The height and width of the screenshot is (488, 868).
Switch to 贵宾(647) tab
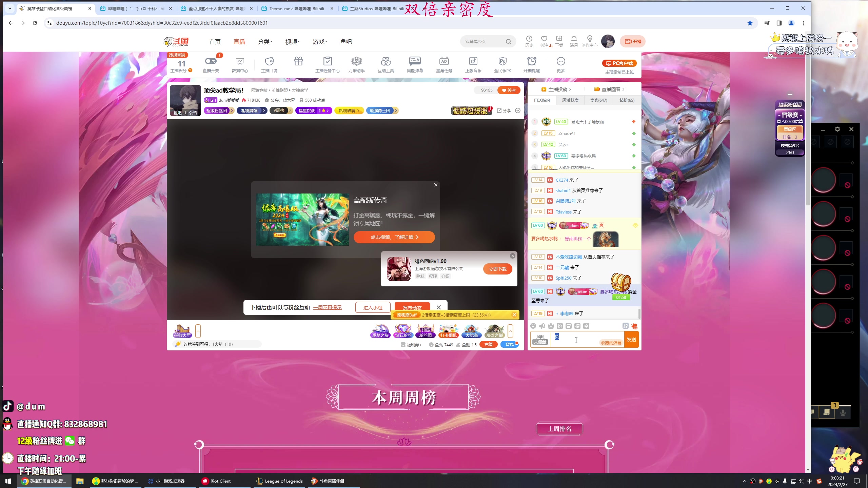(598, 100)
